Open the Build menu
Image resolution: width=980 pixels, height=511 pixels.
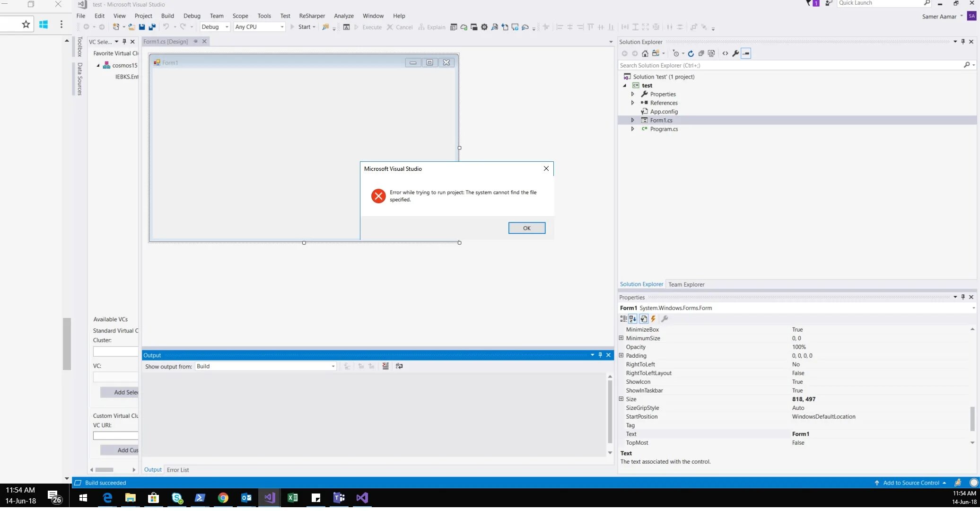(x=167, y=16)
